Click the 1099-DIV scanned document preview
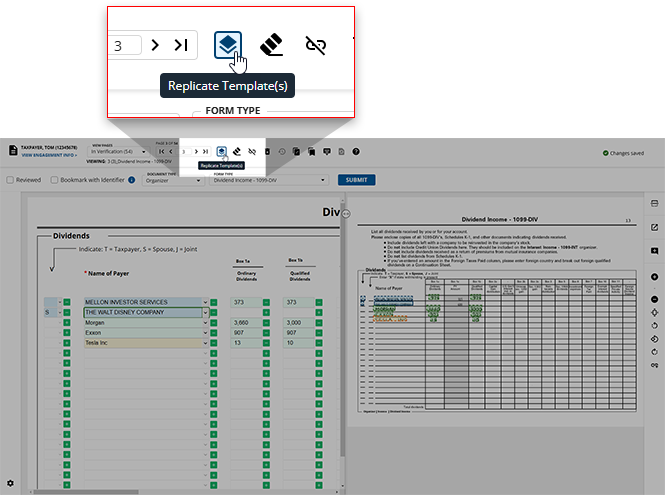The height and width of the screenshot is (495, 665). (497, 314)
